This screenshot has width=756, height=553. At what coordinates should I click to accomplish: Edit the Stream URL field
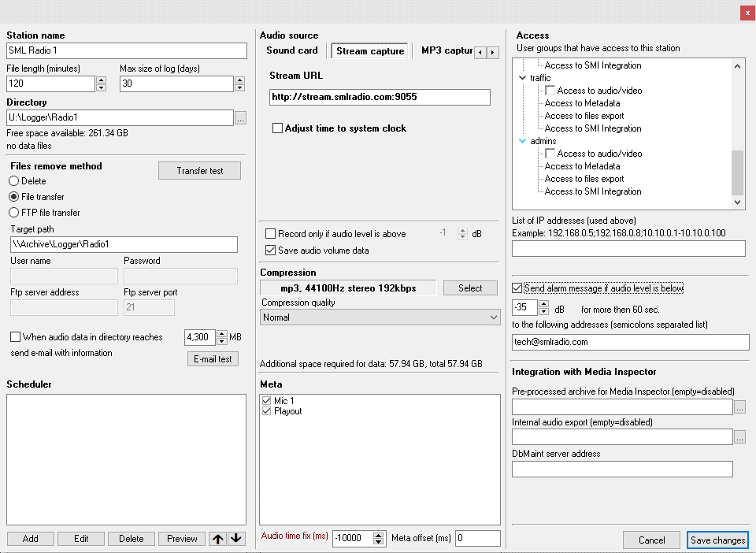click(x=380, y=97)
